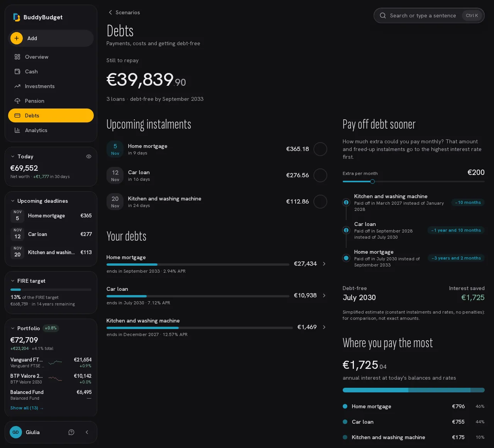Toggle Today net worth visibility eye

coord(89,156)
